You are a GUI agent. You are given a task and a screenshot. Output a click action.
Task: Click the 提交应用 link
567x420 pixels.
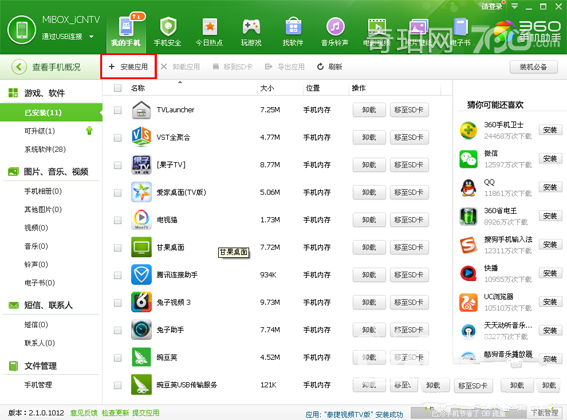point(145,413)
